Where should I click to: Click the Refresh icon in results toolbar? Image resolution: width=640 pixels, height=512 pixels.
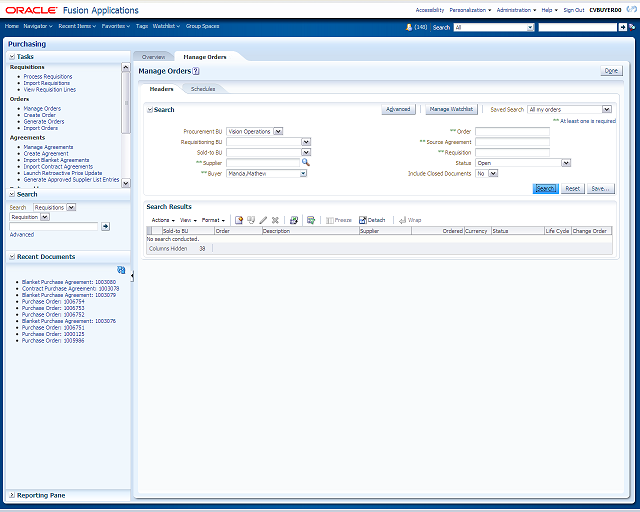click(293, 220)
